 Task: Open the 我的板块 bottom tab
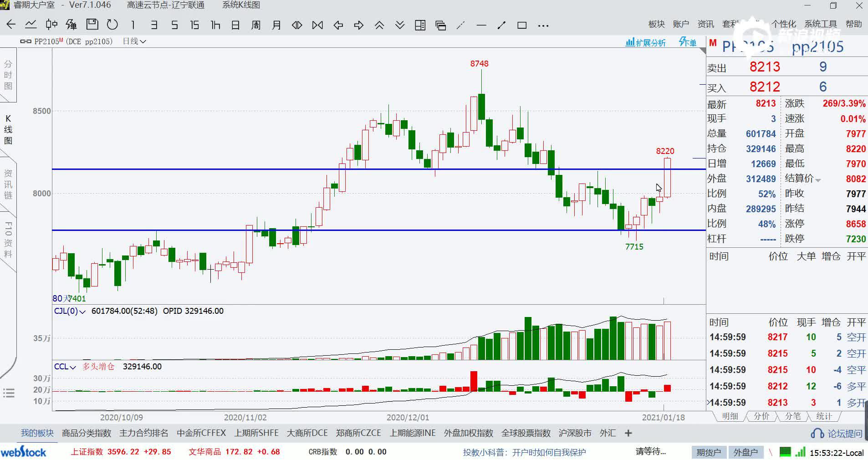[x=37, y=433]
